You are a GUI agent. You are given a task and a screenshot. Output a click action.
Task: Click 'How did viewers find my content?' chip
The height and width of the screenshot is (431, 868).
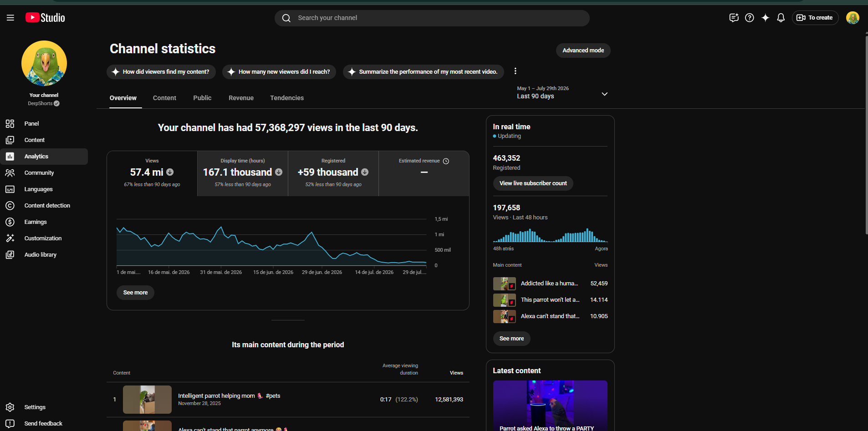point(161,72)
